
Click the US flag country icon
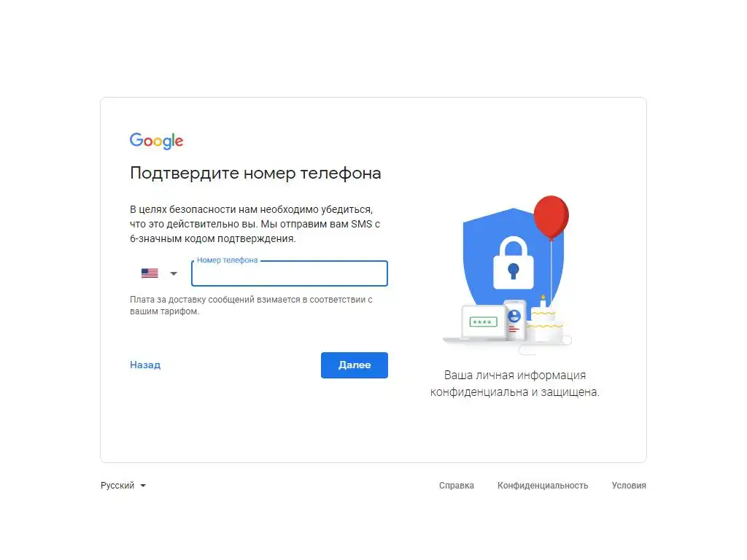(150, 273)
